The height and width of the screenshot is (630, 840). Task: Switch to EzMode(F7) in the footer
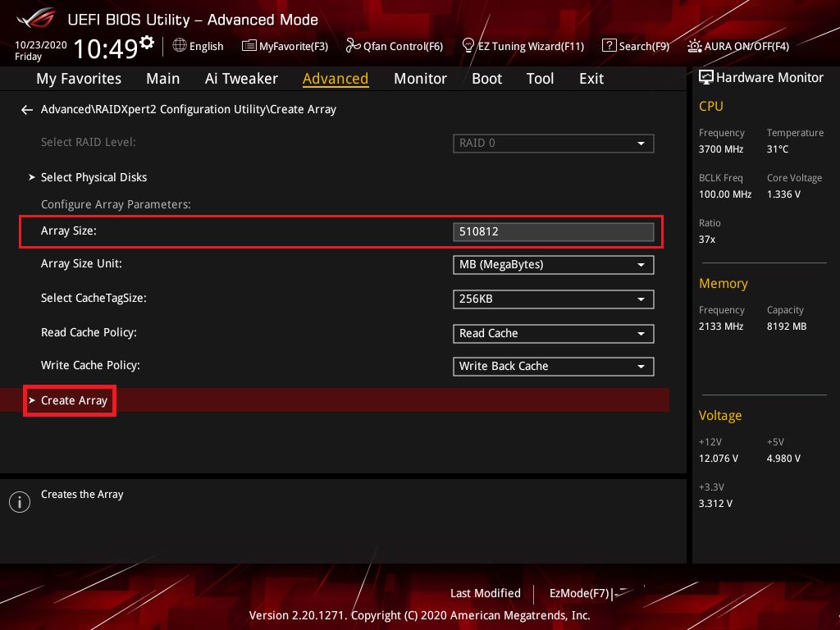tap(579, 593)
